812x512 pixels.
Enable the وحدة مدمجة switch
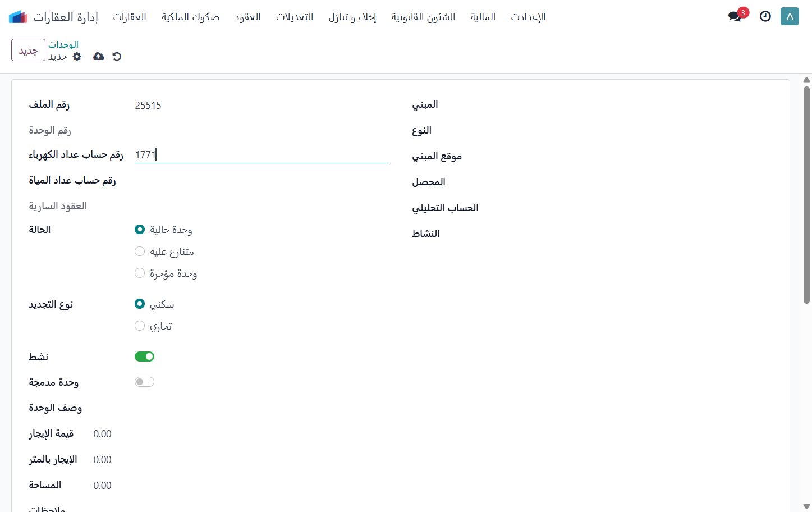coord(144,382)
